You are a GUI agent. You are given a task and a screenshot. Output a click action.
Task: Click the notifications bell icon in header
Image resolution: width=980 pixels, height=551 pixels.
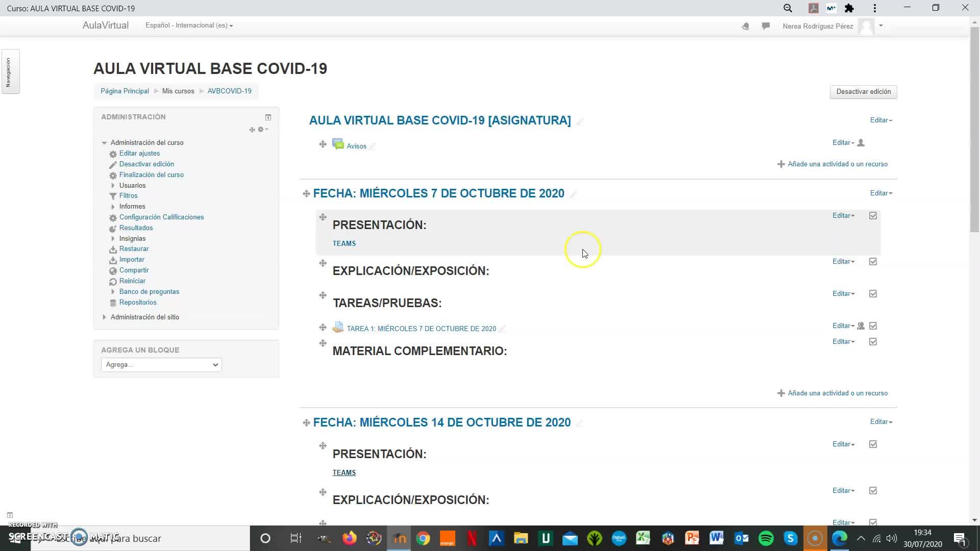(745, 26)
